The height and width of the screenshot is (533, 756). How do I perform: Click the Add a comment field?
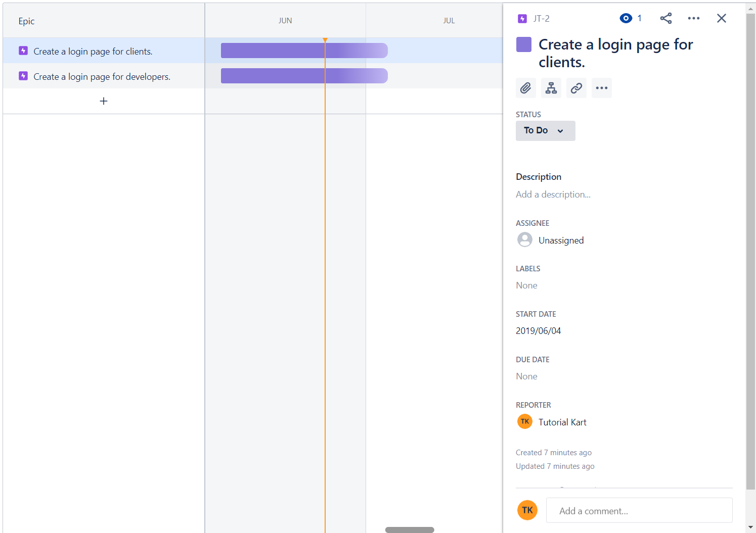click(639, 510)
